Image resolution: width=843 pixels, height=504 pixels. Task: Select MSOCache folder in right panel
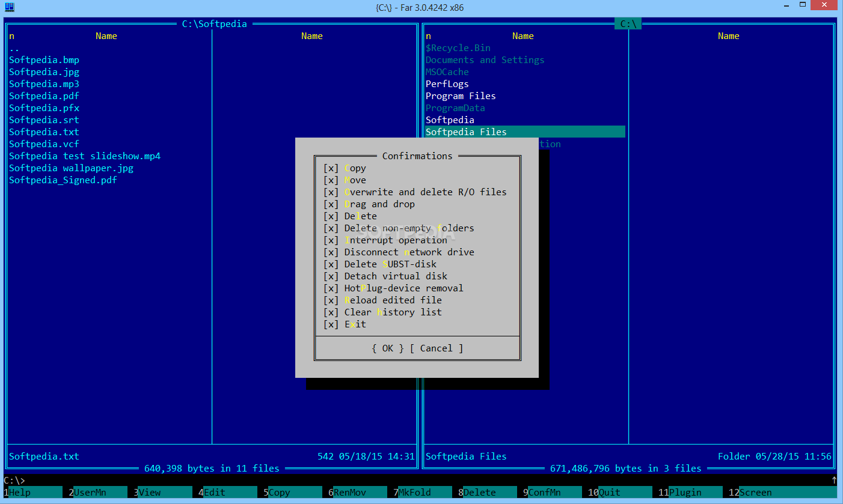(447, 72)
